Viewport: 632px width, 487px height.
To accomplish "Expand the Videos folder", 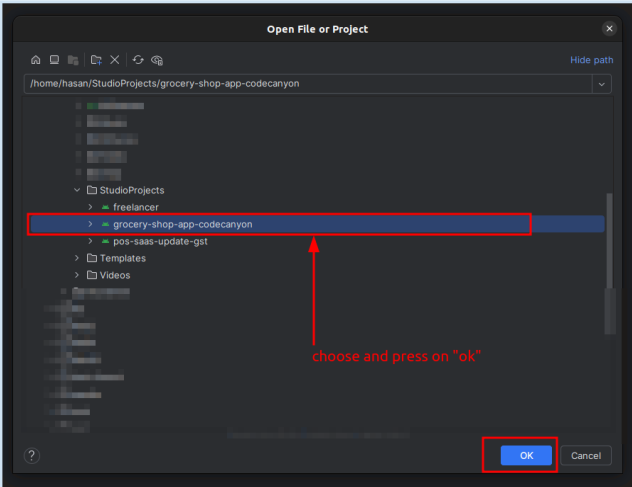I will (77, 275).
